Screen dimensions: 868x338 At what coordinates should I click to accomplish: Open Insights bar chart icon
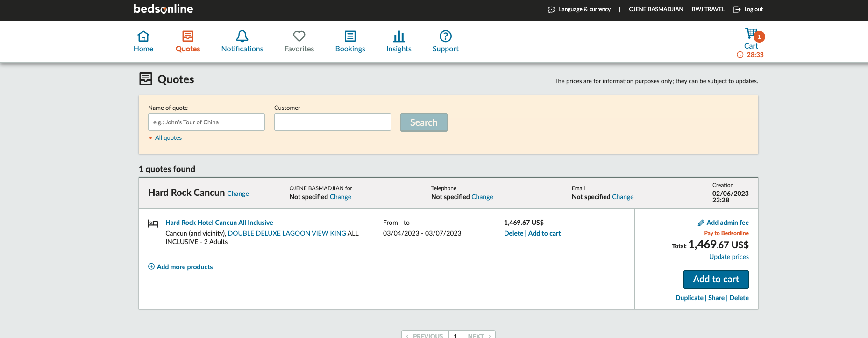click(x=398, y=36)
